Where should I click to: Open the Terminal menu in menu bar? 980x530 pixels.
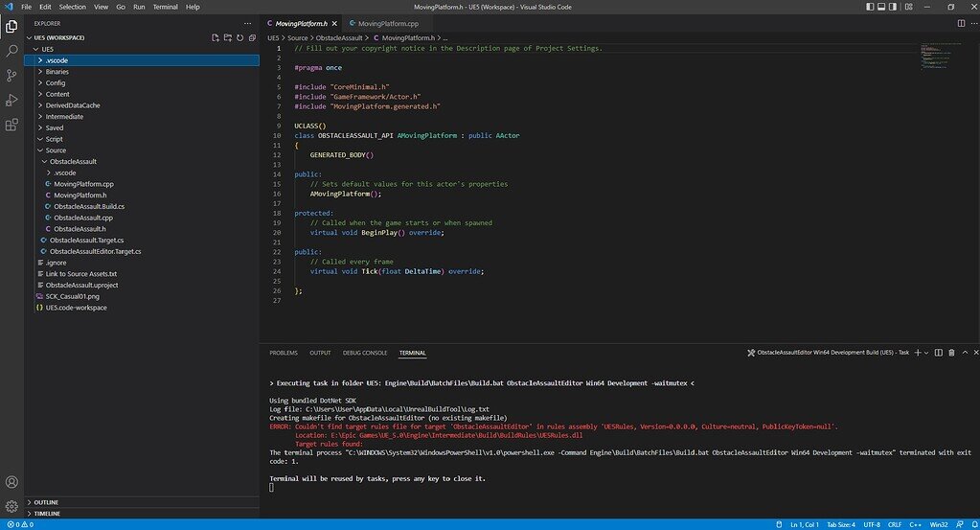pyautogui.click(x=165, y=7)
